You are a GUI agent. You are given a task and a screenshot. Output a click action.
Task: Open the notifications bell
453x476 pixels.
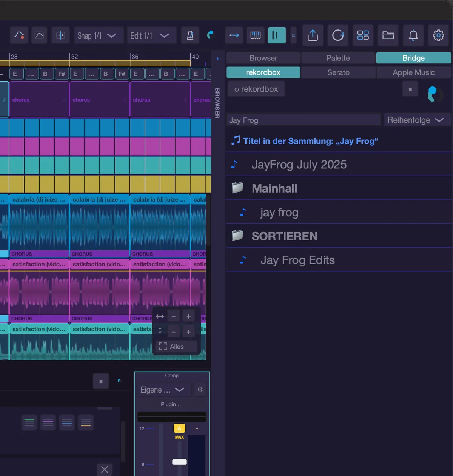pyautogui.click(x=413, y=35)
